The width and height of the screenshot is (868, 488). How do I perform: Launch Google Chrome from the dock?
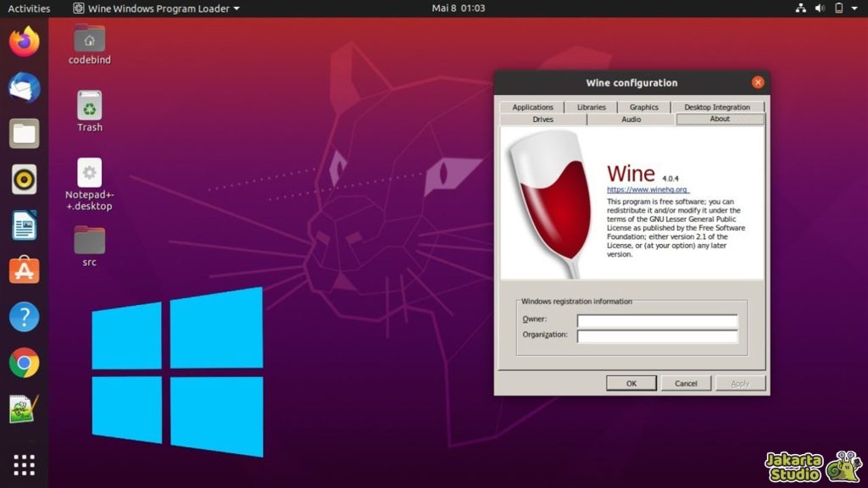(x=24, y=363)
